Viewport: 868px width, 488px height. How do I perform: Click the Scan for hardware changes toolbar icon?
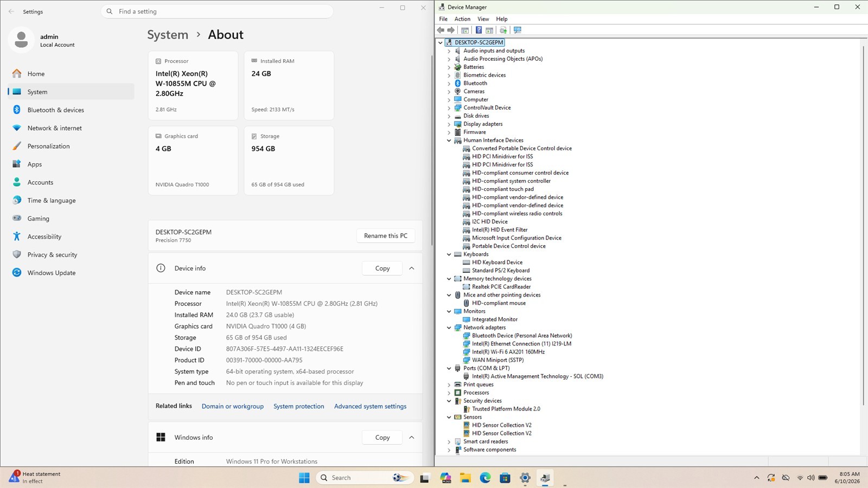518,30
